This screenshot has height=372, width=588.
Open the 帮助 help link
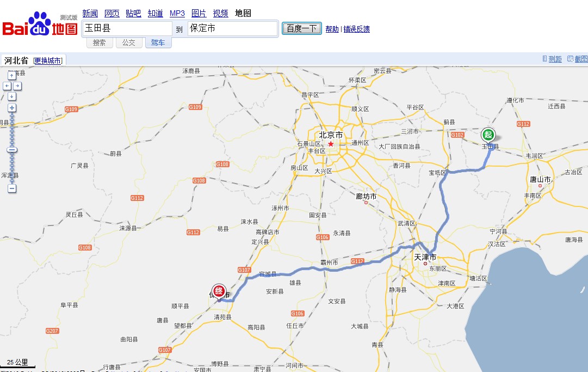pyautogui.click(x=332, y=29)
